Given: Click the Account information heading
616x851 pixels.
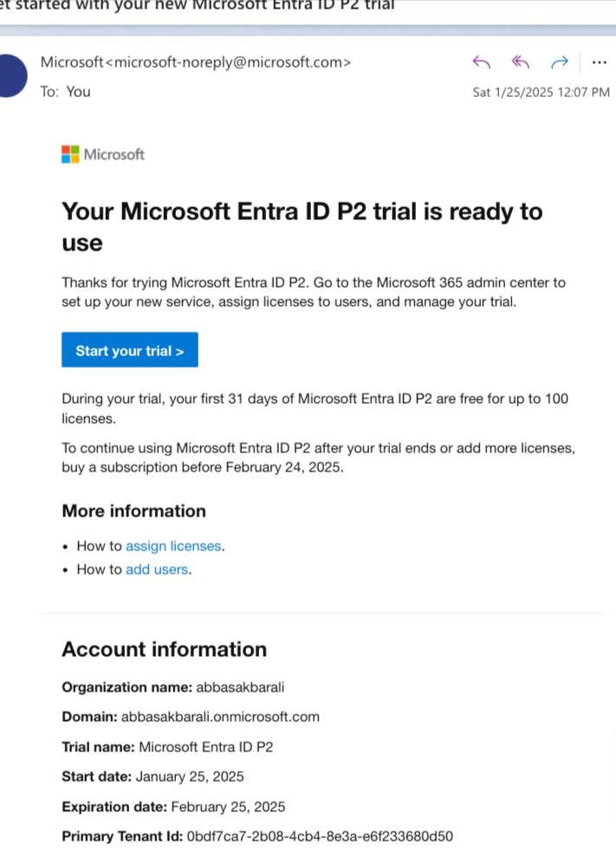Looking at the screenshot, I should [165, 650].
